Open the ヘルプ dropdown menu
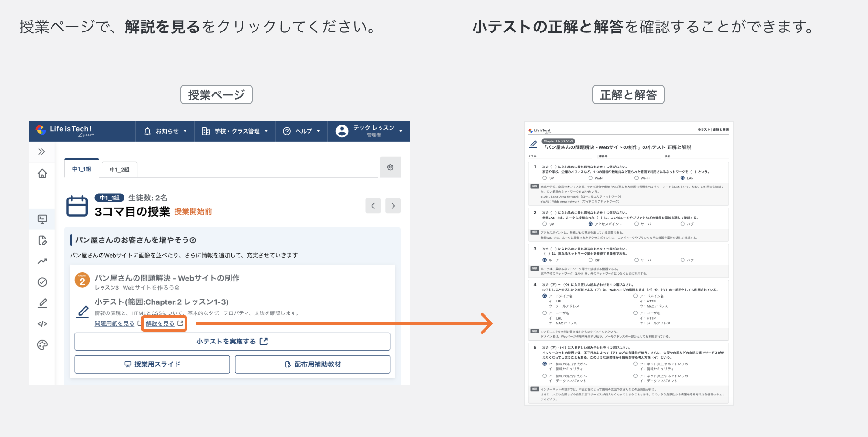 (x=301, y=131)
